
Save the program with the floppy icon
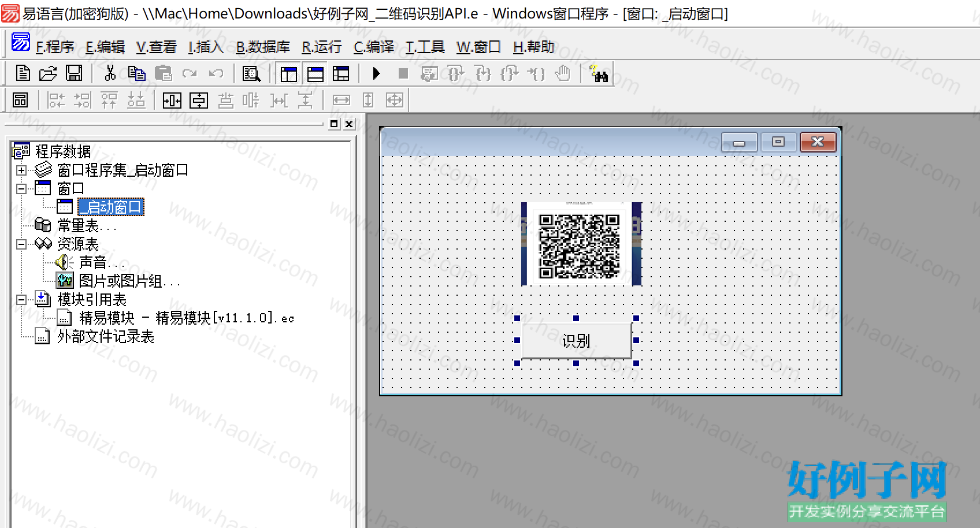point(74,73)
